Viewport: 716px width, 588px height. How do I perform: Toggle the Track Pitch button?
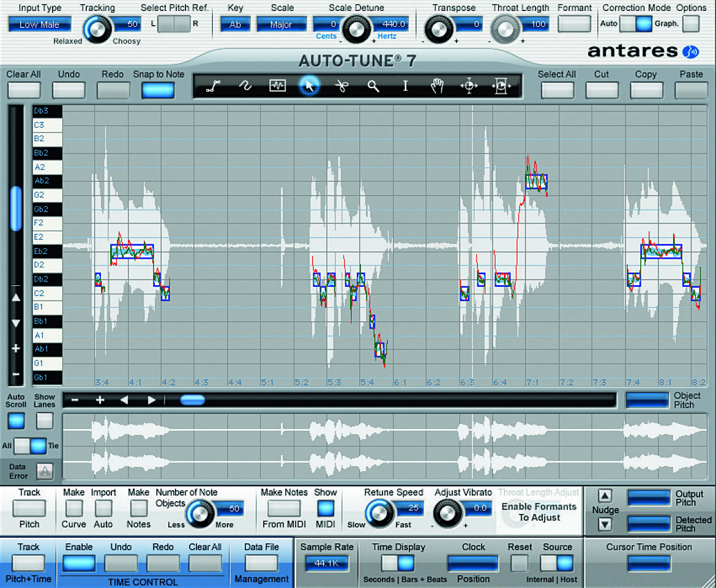pos(29,508)
